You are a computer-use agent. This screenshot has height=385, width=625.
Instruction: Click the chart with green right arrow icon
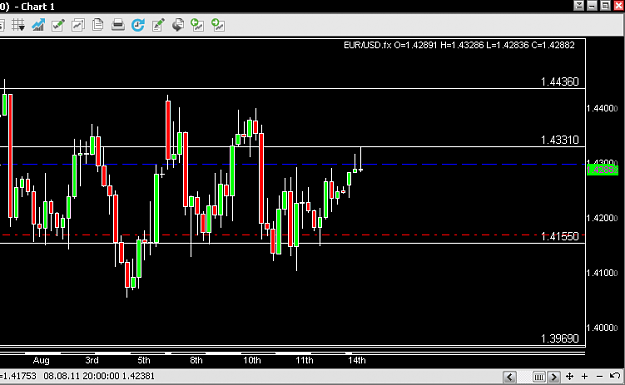(x=218, y=25)
